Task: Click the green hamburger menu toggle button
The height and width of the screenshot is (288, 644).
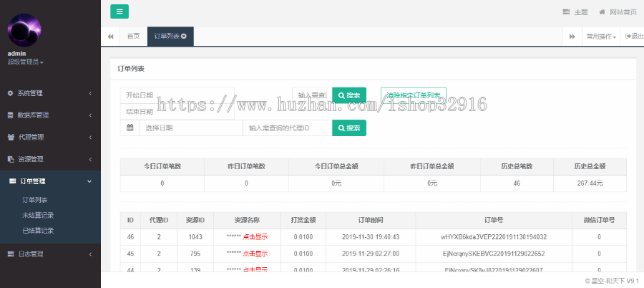Action: click(119, 11)
